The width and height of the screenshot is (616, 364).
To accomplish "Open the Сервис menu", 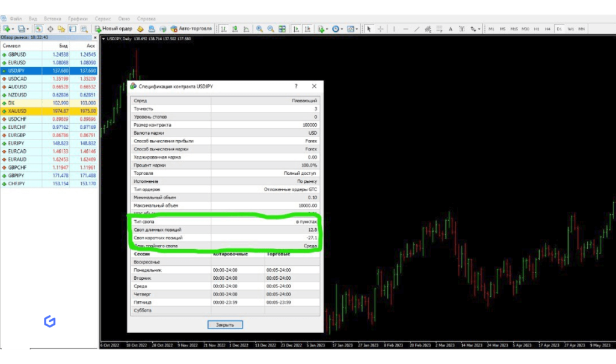I will [103, 19].
